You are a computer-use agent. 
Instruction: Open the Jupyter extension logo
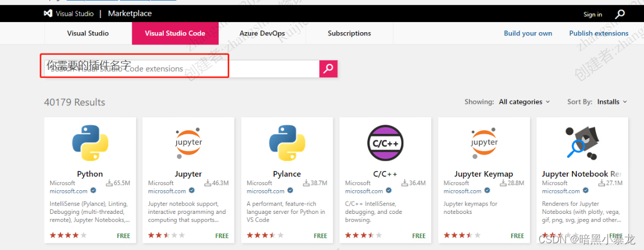click(x=189, y=142)
